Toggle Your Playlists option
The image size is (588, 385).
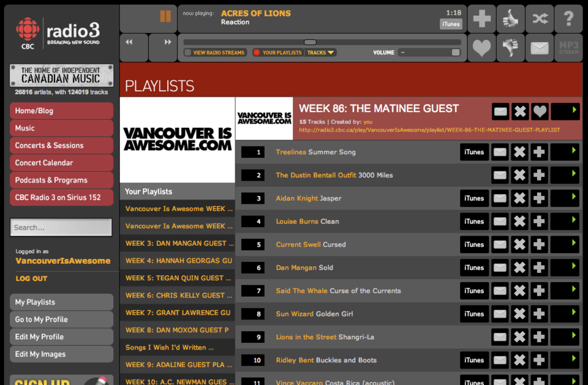(278, 53)
